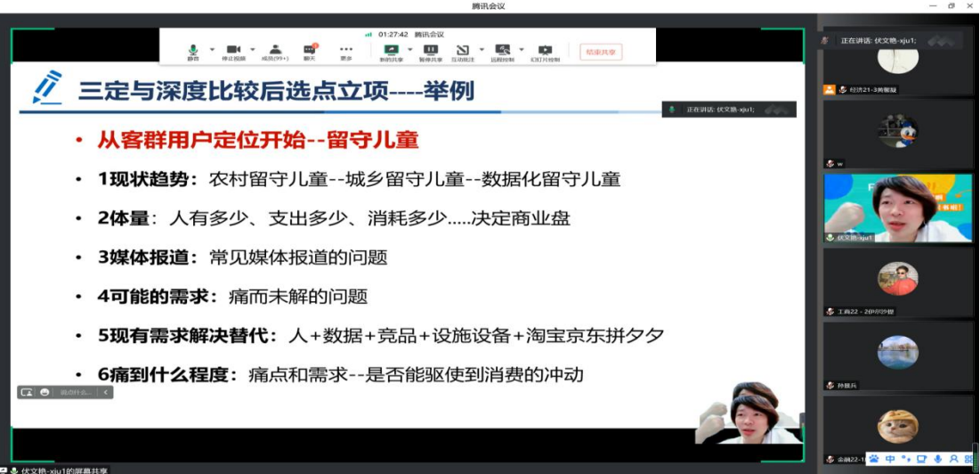Viewport: 980px width, 474px height.
Task: Expand the video options arrow beside 停止视频
Action: point(253,49)
